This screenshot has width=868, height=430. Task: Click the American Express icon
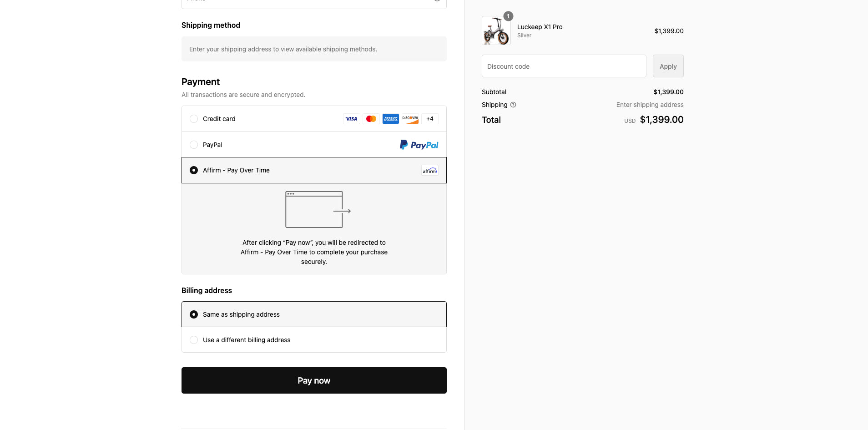point(390,119)
